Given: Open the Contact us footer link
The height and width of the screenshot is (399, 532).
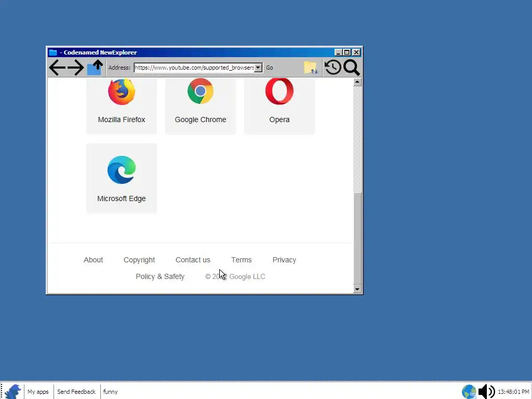Looking at the screenshot, I should [193, 260].
